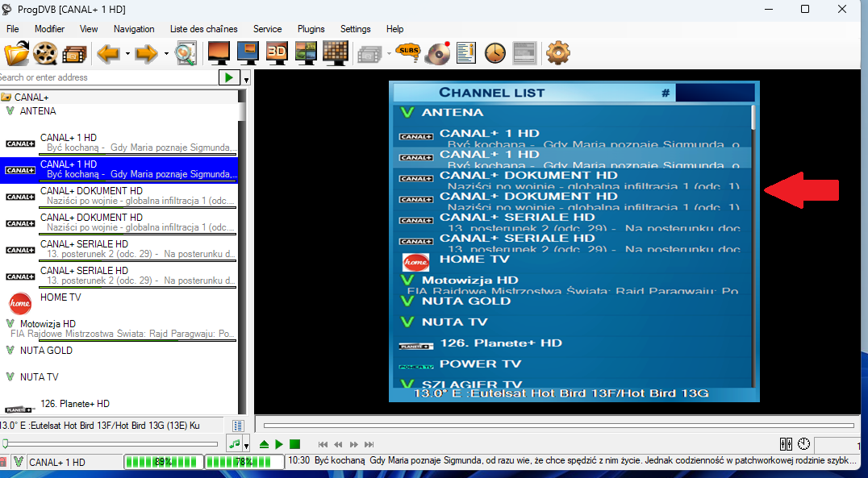The image size is (868, 478).
Task: Open the Modifier menu
Action: click(x=49, y=29)
